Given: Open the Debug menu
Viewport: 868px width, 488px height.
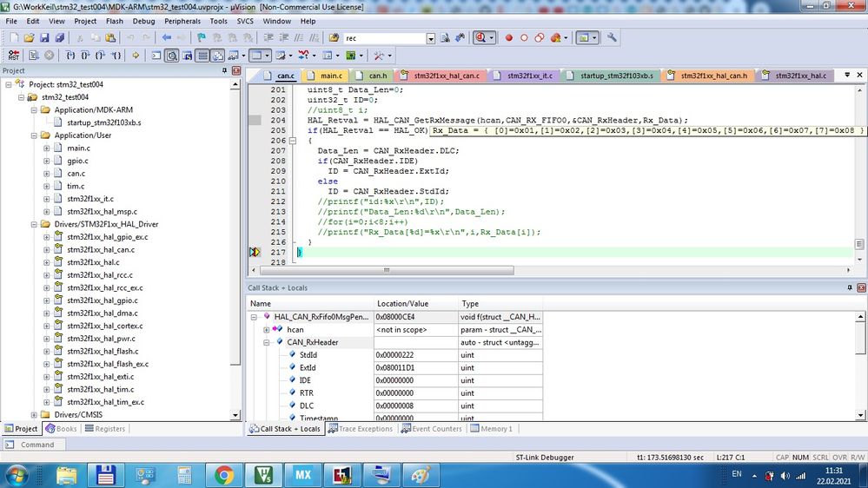Looking at the screenshot, I should pos(143,21).
